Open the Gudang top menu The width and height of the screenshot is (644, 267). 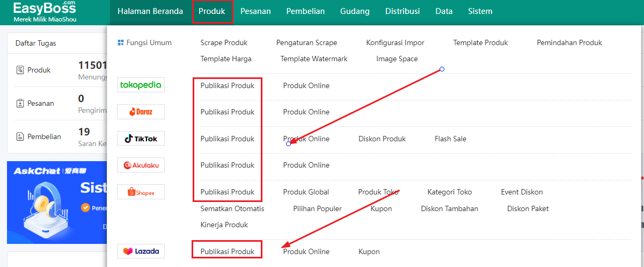tap(355, 11)
